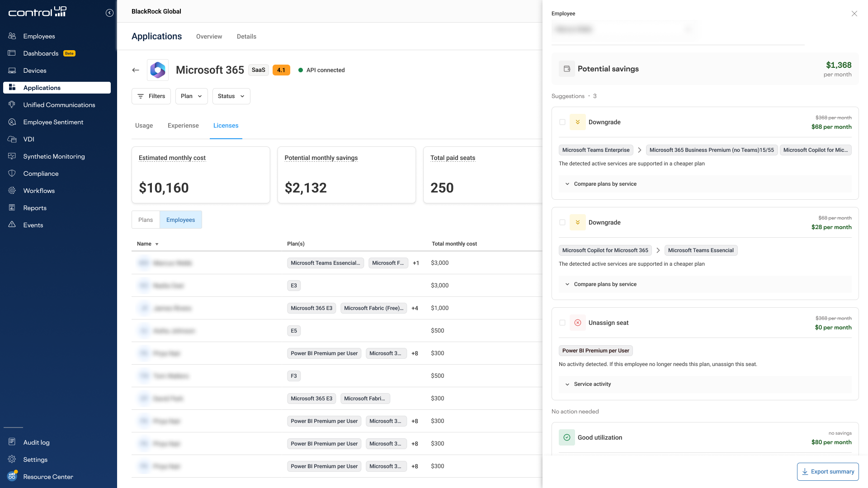Open the Resource Center icon
This screenshot has height=488, width=868.
coord(12,476)
